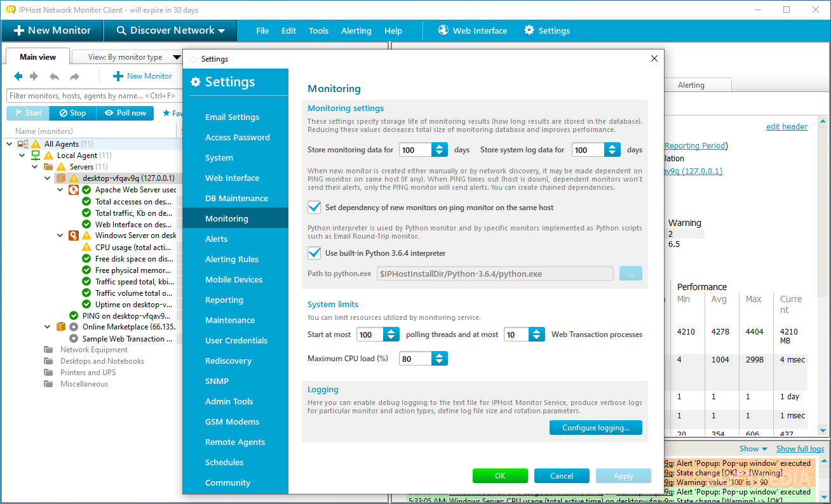This screenshot has width=831, height=504.
Task: Open the Edit menu
Action: [x=288, y=30]
